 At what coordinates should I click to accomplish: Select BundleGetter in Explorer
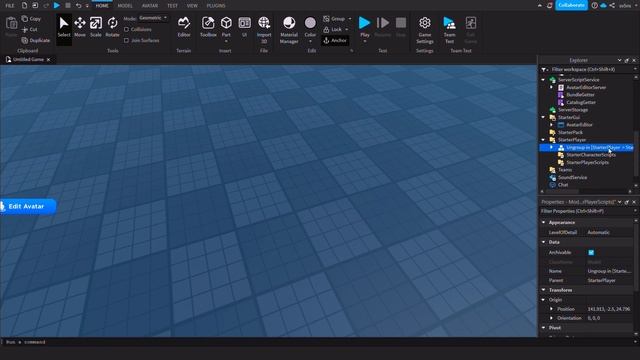[580, 95]
